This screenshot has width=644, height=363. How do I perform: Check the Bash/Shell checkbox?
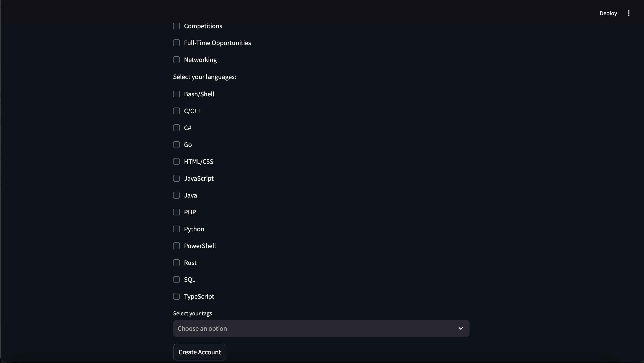(x=176, y=94)
